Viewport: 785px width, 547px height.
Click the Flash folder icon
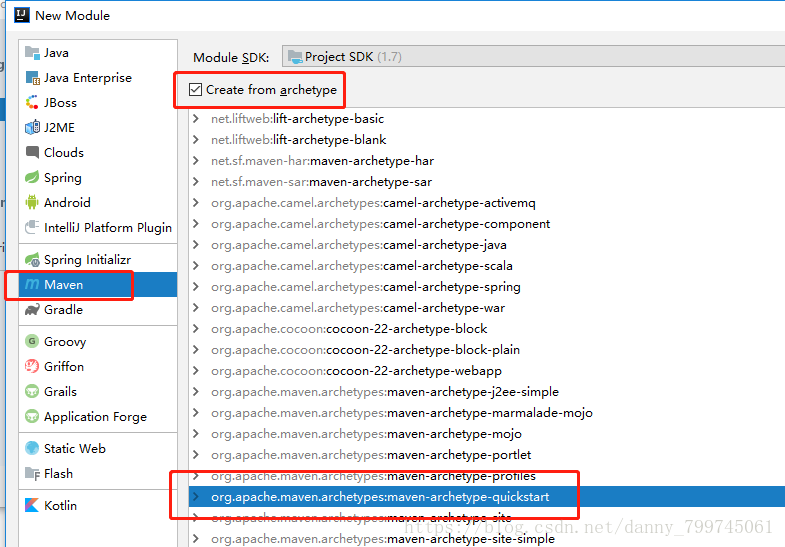pos(32,473)
